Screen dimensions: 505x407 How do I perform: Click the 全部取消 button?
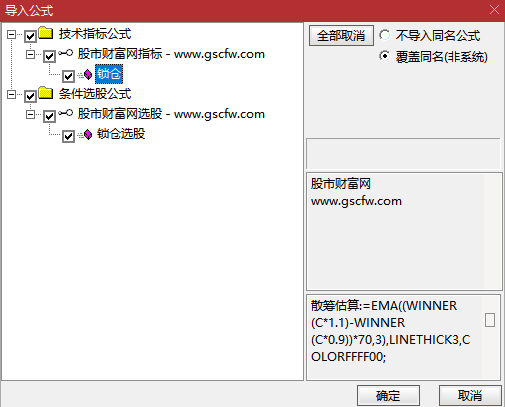(x=341, y=35)
